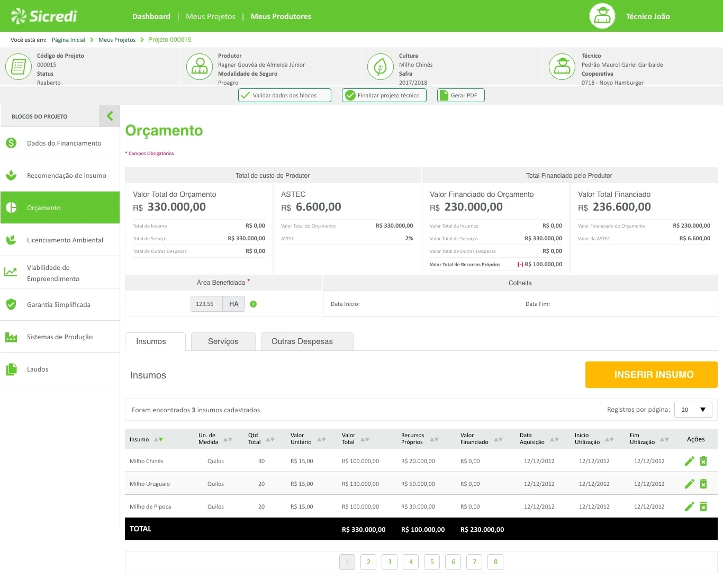Viewport: 723px width, 588px height.
Task: Collapse the Blocos do Projeto sidebar
Action: pyautogui.click(x=110, y=116)
